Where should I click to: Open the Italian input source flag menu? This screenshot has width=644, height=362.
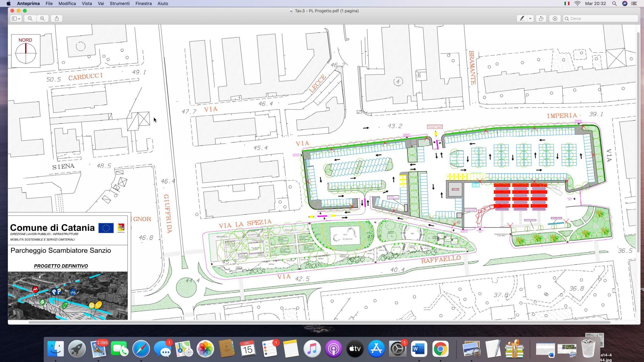click(x=567, y=4)
